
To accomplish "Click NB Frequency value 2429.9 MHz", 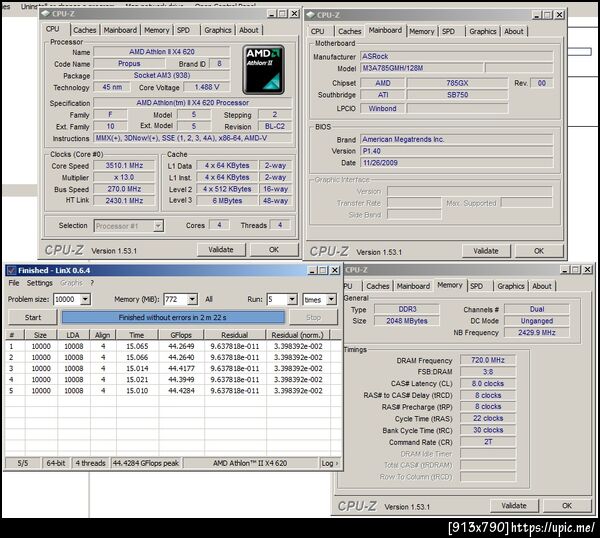I will (x=537, y=333).
